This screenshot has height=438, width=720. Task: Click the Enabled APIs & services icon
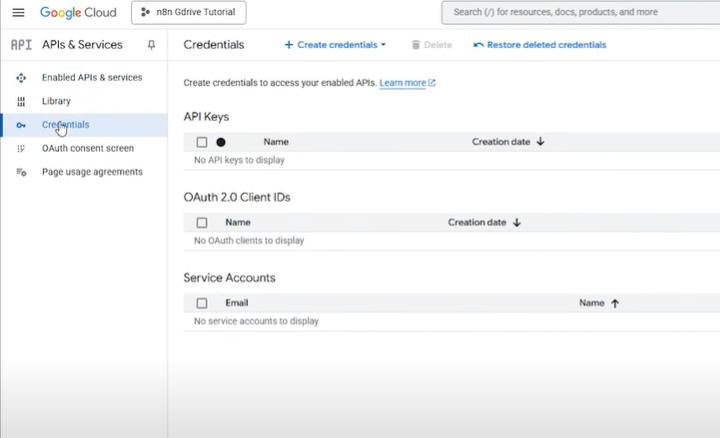(x=21, y=78)
